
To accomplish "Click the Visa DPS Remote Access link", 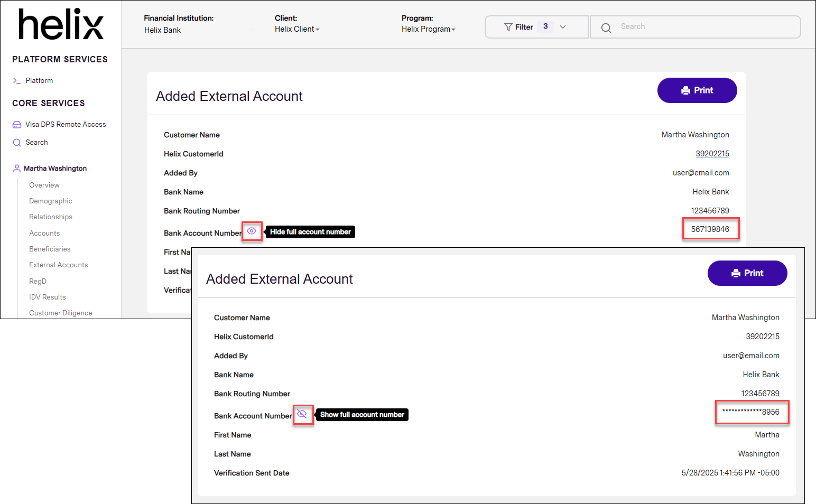I will (x=66, y=125).
